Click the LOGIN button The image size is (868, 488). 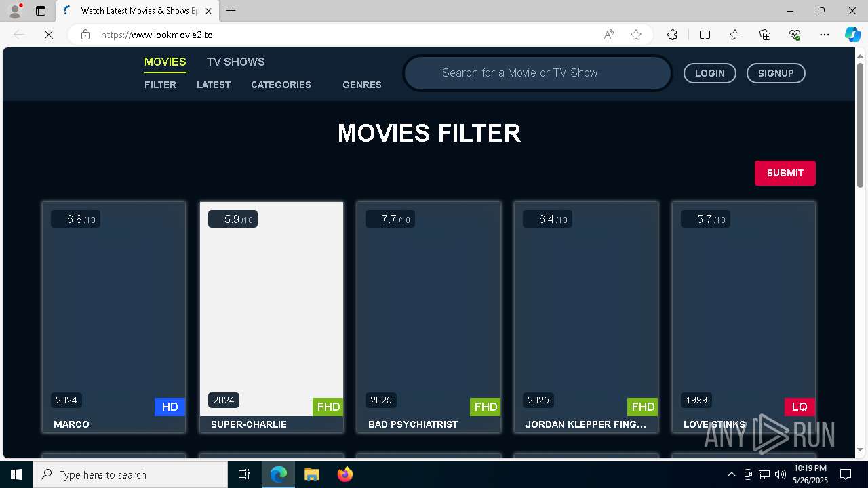pos(709,73)
